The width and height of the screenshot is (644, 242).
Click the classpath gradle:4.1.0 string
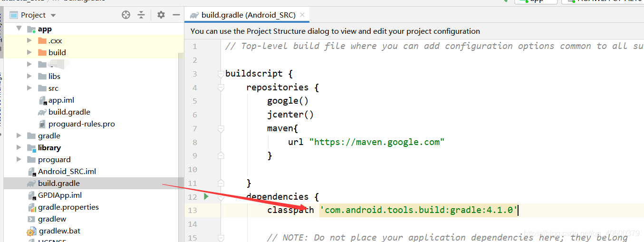click(x=418, y=210)
